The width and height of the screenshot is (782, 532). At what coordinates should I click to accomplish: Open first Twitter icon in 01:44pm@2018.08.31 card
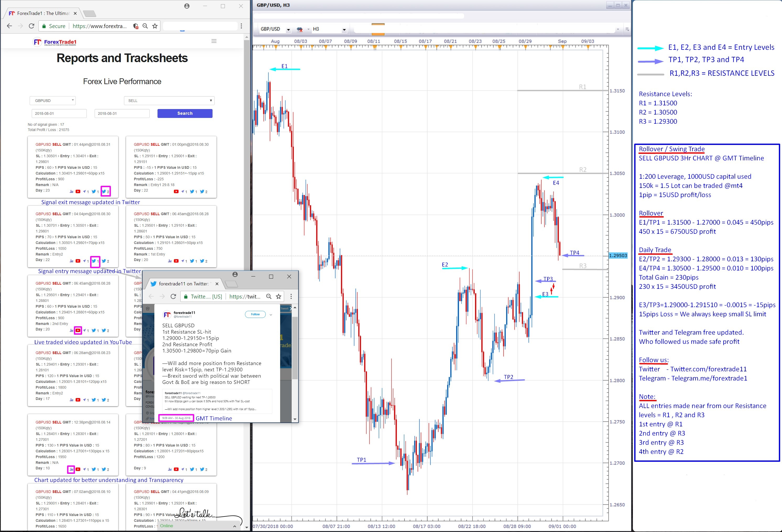tap(94, 192)
